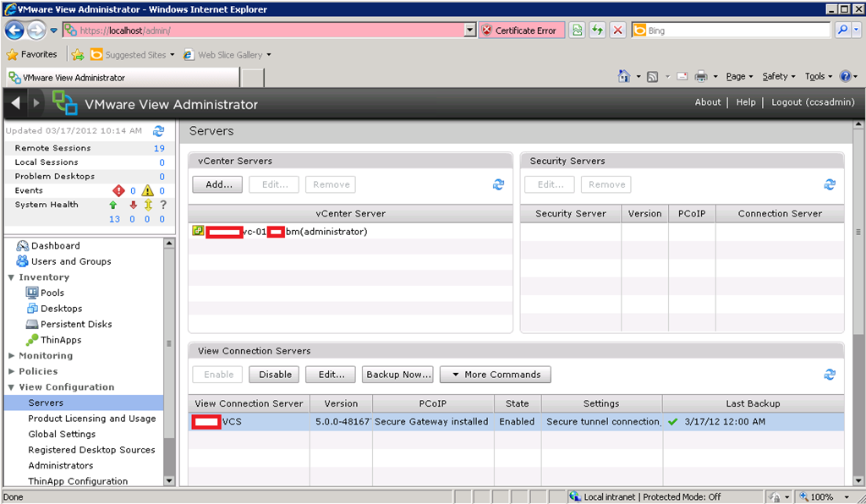Click the IE stop loading X icon
The image size is (866, 504).
pyautogui.click(x=618, y=30)
